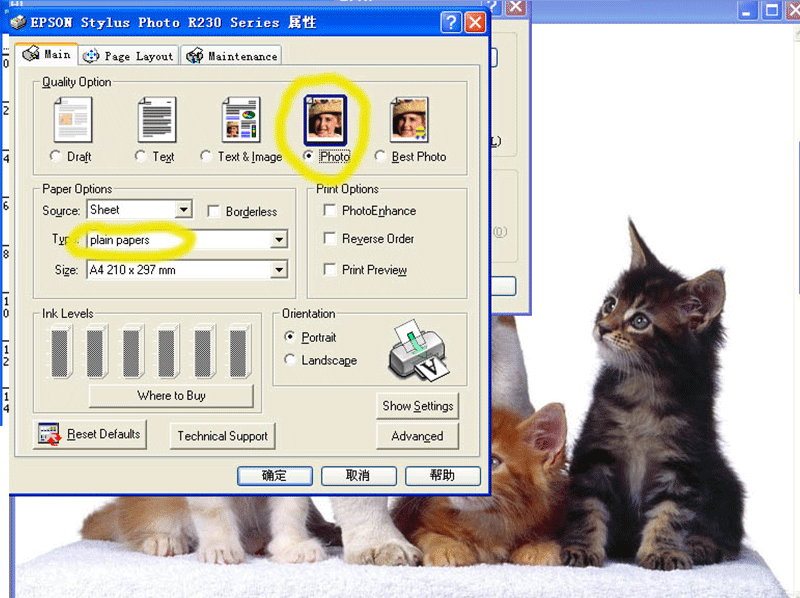Click the Reset Defaults button
The image size is (800, 598).
click(89, 435)
